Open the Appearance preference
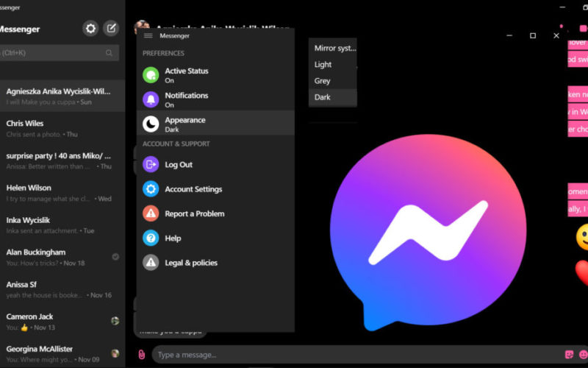The image size is (588, 368). 215,123
